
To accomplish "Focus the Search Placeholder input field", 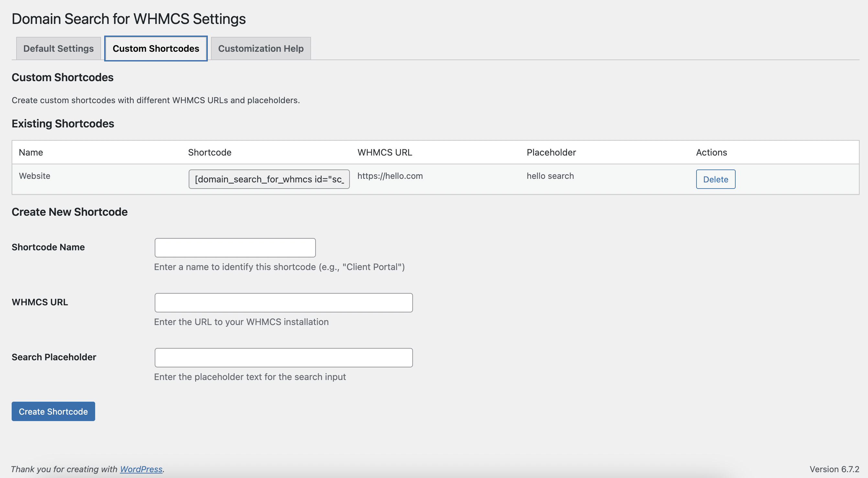I will click(x=284, y=357).
